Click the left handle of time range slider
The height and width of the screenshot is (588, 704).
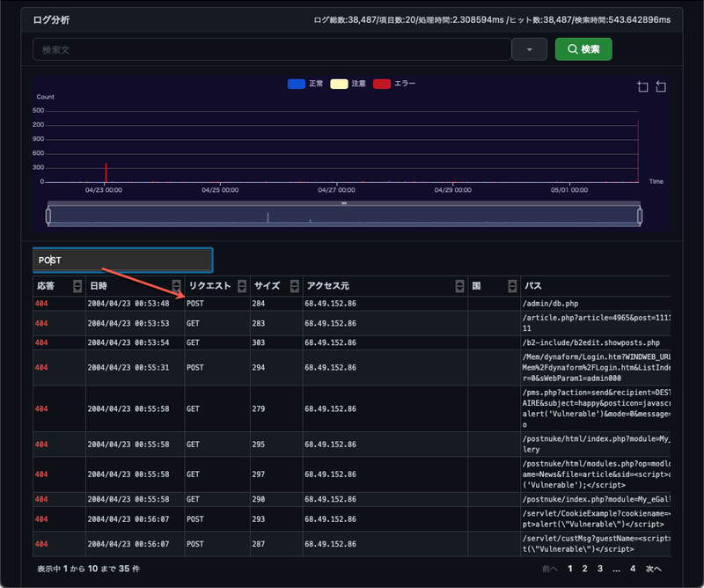(49, 216)
